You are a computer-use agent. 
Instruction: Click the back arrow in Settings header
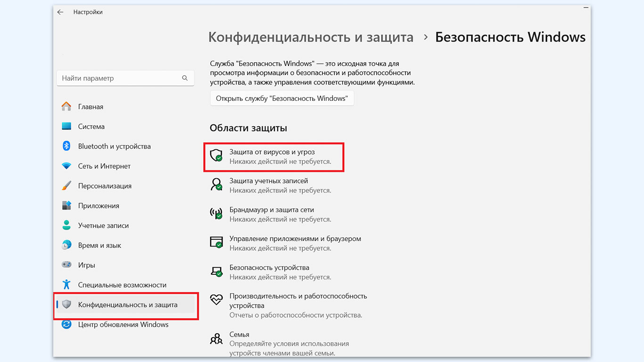point(60,12)
